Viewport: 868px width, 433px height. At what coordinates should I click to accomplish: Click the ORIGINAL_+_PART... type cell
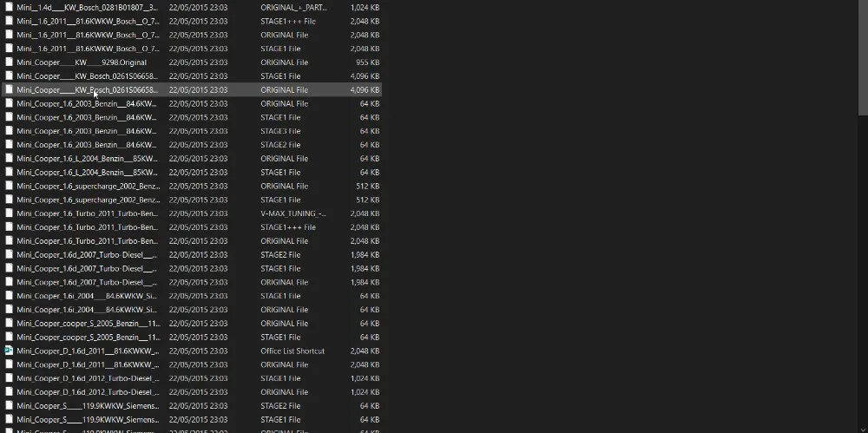point(293,8)
